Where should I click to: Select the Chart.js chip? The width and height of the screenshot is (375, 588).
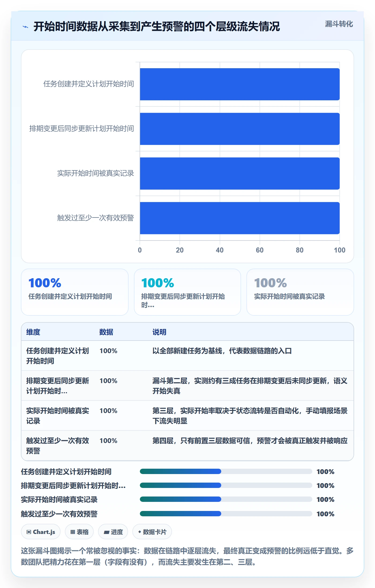point(41,532)
